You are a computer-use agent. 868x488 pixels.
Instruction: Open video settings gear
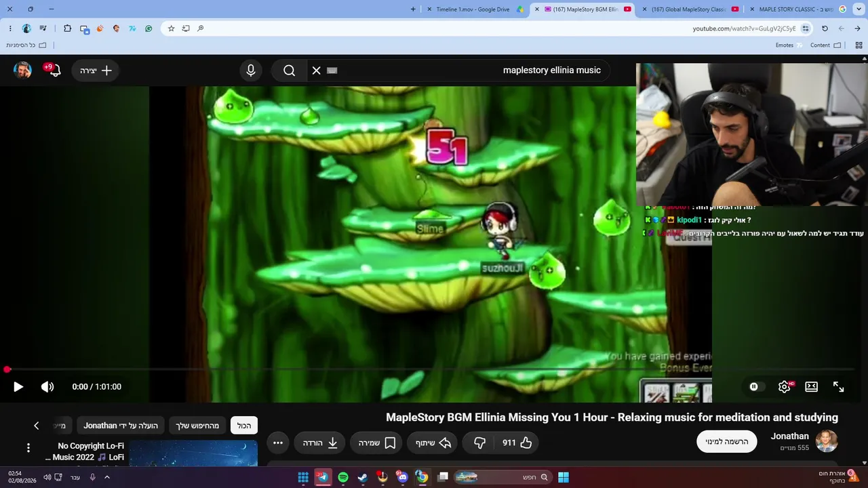coord(785,386)
